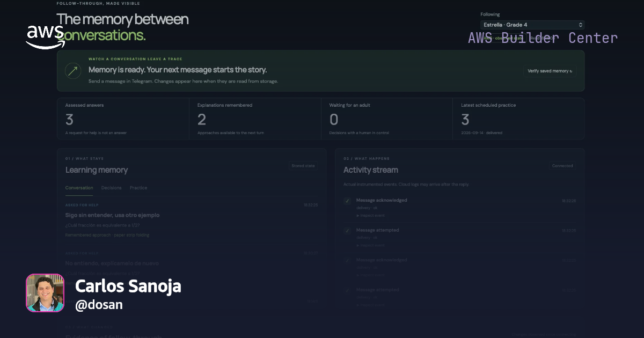Screen dimensions: 644x338
Task: Click the diagonal arrow icon in the memory banner
Action: pyautogui.click(x=73, y=71)
